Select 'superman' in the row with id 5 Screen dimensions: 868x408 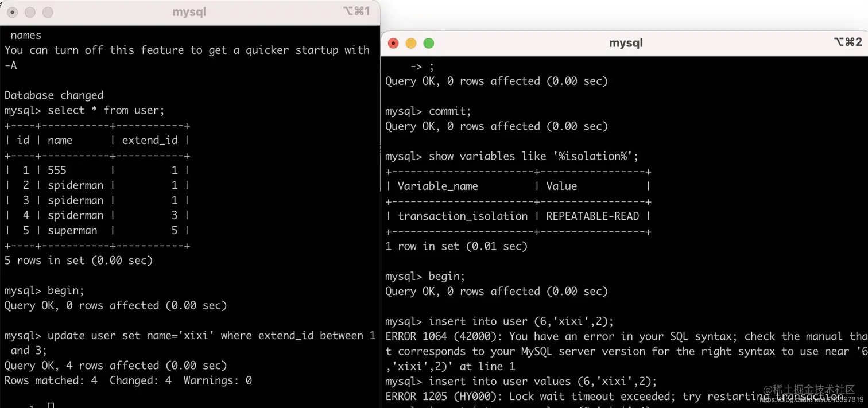72,230
